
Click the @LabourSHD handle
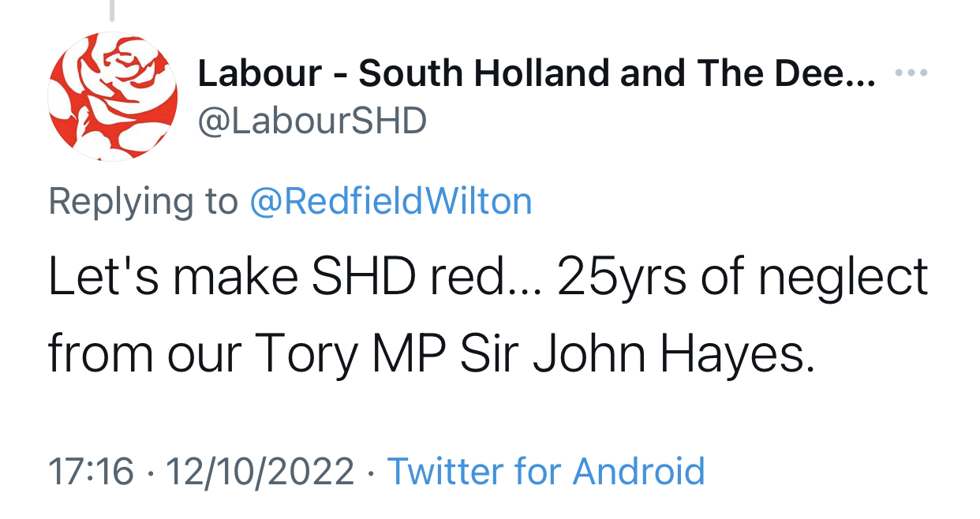tap(312, 122)
